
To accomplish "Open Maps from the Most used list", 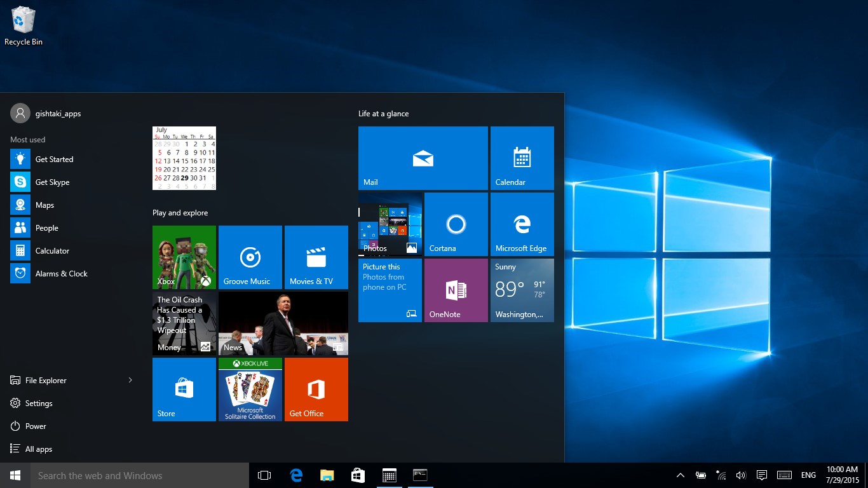I will 44,205.
